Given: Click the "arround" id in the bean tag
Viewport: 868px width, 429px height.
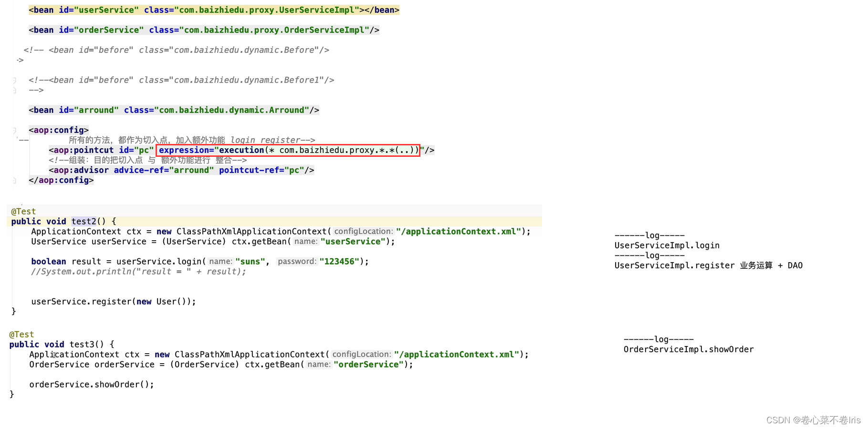Looking at the screenshot, I should [96, 110].
